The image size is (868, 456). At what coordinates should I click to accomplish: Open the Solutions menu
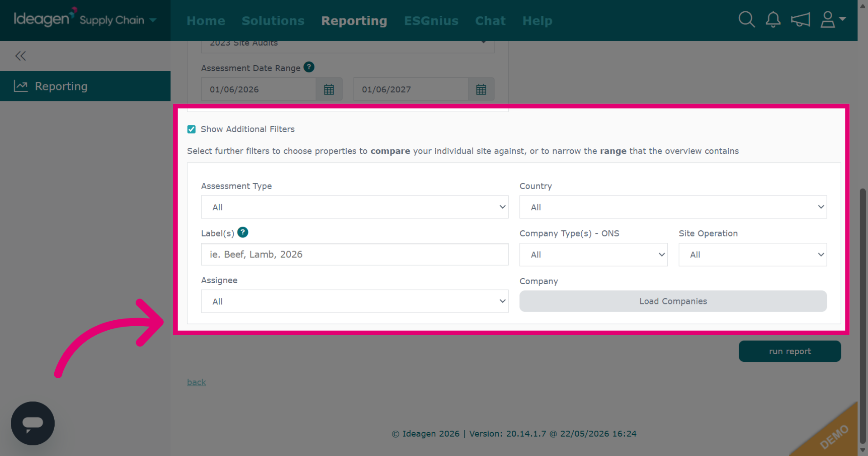273,21
